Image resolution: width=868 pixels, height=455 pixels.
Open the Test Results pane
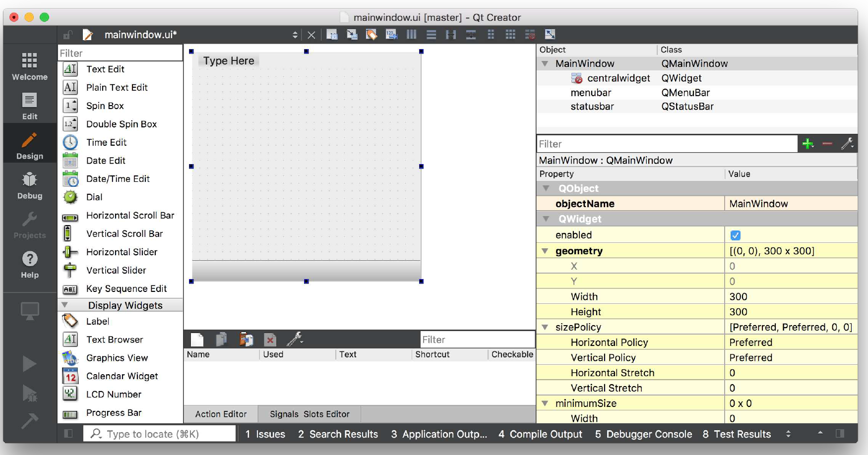click(737, 434)
